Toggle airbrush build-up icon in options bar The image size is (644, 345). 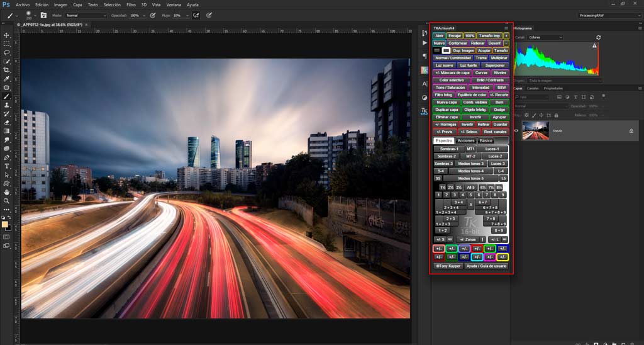[196, 15]
